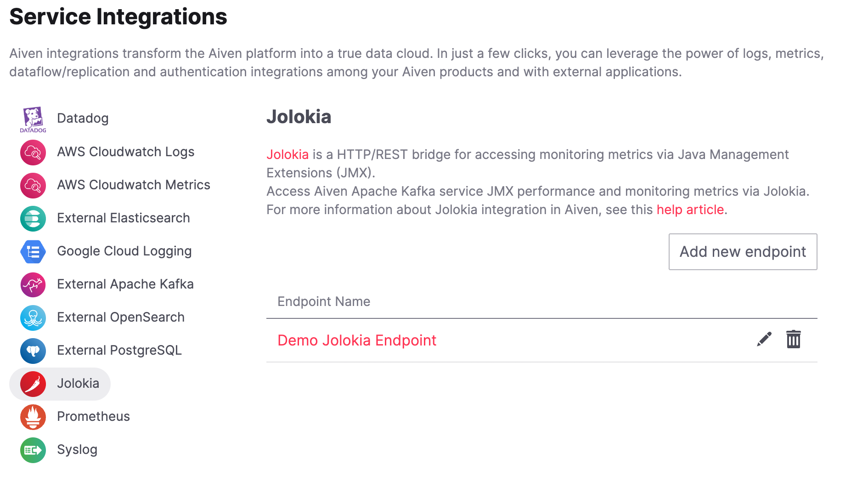
Task: Click the Endpoint Name column header
Action: pos(323,301)
